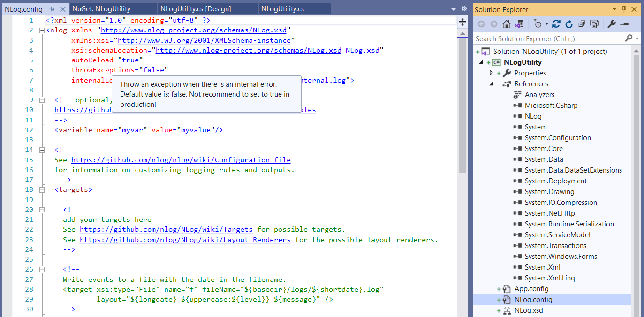Expand the Properties node
Image resolution: width=644 pixels, height=317 pixels.
click(491, 73)
